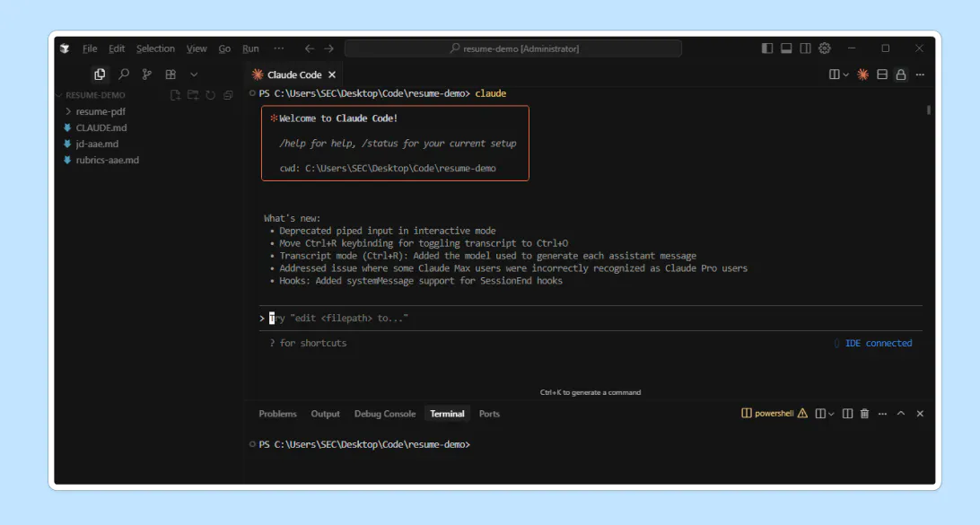
Task: Click the Claude terminal vertical scrollbar
Action: click(x=929, y=110)
